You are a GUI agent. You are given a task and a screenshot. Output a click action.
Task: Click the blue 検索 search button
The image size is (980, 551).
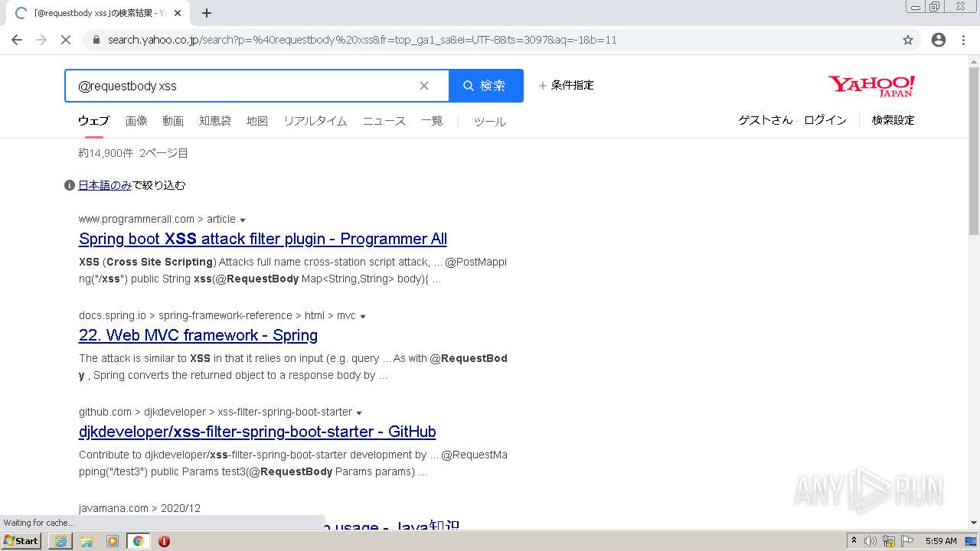point(486,86)
